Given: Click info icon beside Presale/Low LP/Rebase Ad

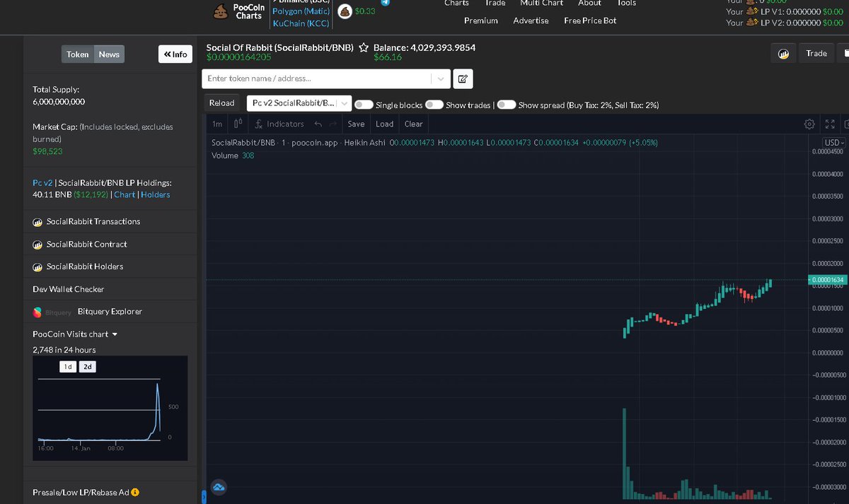Looking at the screenshot, I should point(135,492).
